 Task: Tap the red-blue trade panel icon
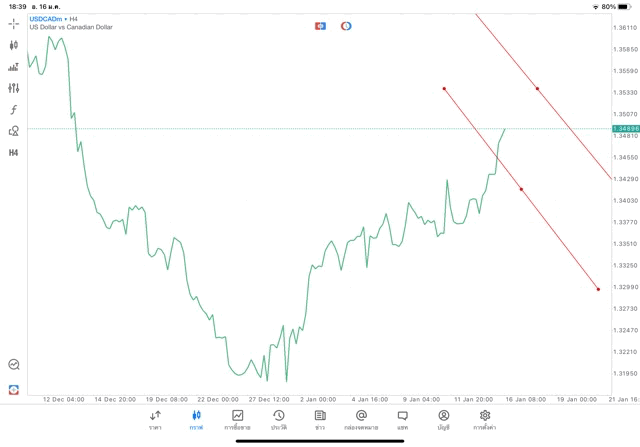[320, 25]
